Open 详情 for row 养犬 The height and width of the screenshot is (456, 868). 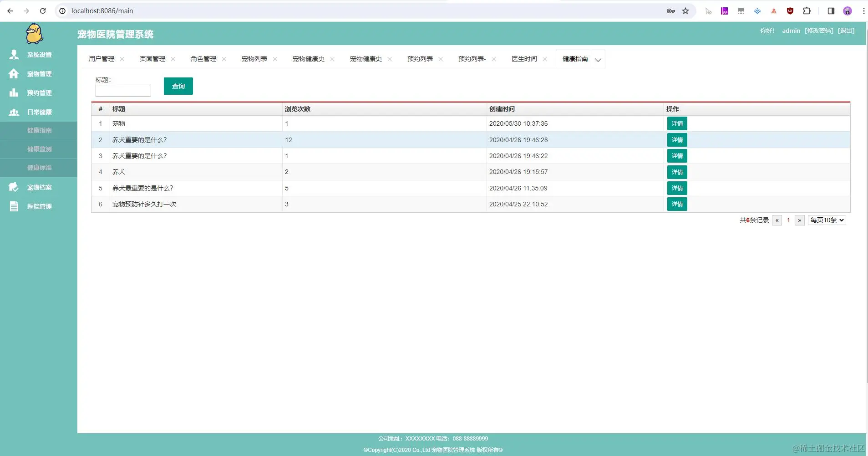(x=677, y=172)
